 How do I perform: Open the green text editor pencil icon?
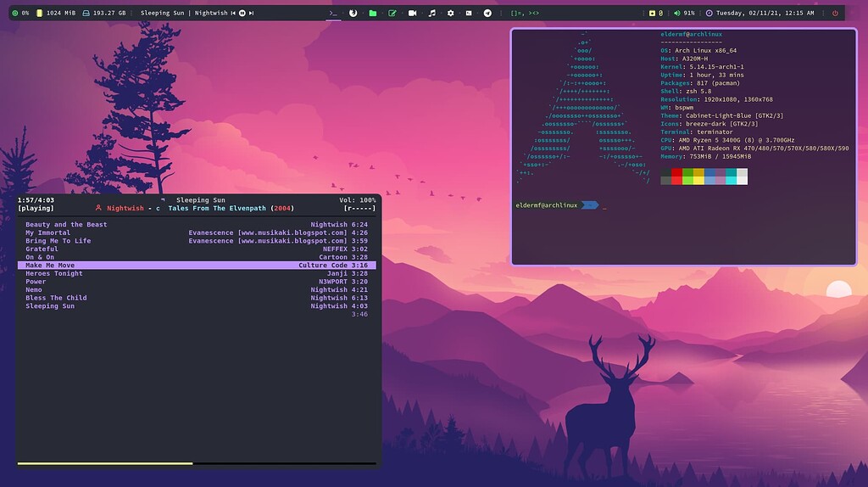click(x=392, y=13)
